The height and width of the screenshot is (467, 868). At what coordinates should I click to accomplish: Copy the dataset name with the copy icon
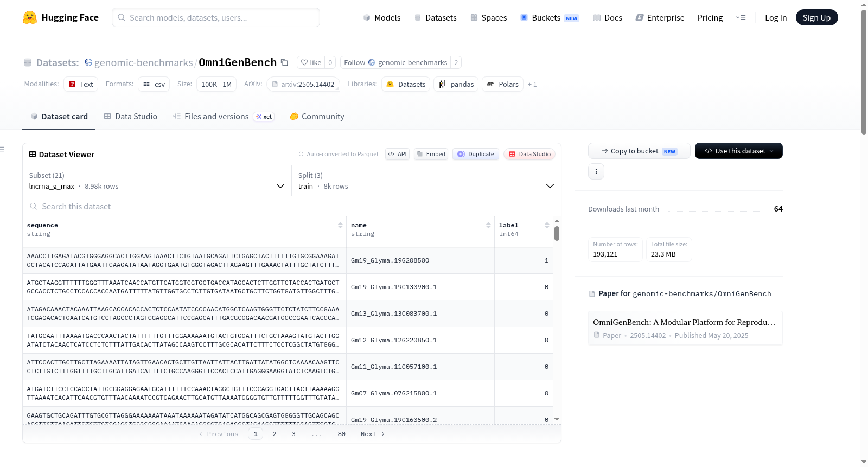(x=284, y=62)
